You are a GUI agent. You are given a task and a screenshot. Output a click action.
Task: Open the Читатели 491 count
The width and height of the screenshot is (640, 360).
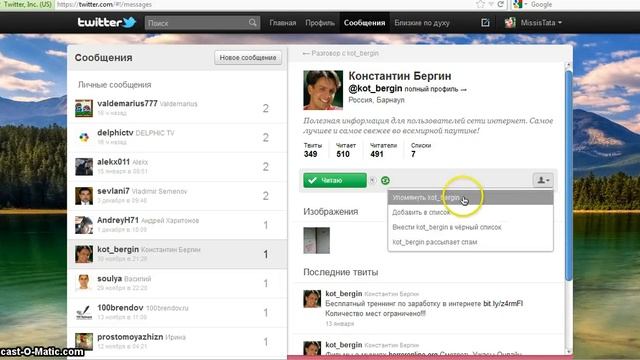coord(383,150)
